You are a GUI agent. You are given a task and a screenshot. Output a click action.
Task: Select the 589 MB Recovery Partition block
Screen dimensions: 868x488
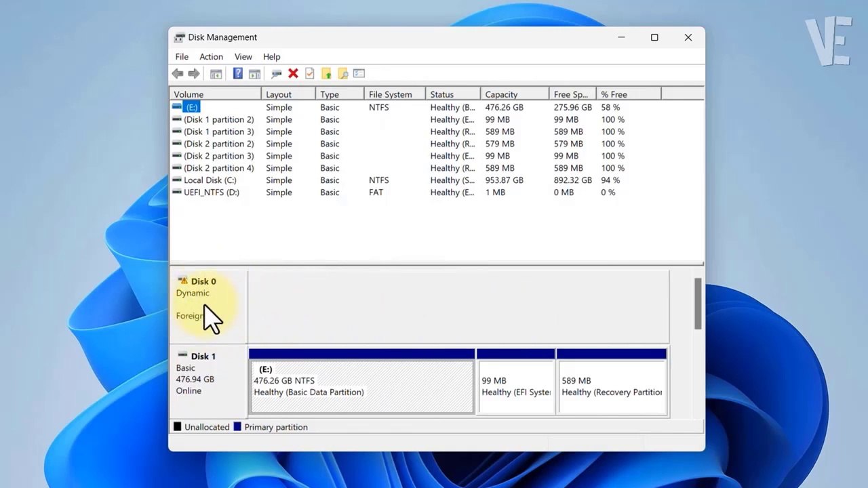[x=612, y=381]
